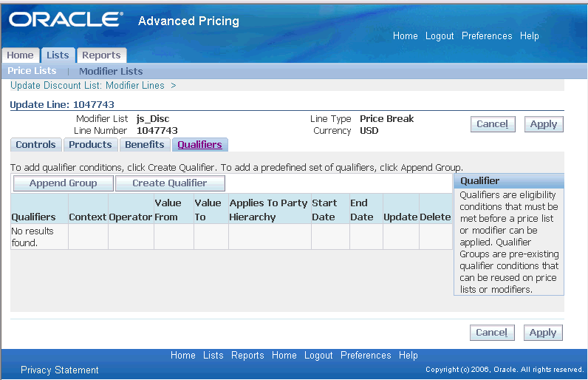Click Reports link in footer
Image resolution: width=588 pixels, height=380 pixels.
click(x=247, y=356)
